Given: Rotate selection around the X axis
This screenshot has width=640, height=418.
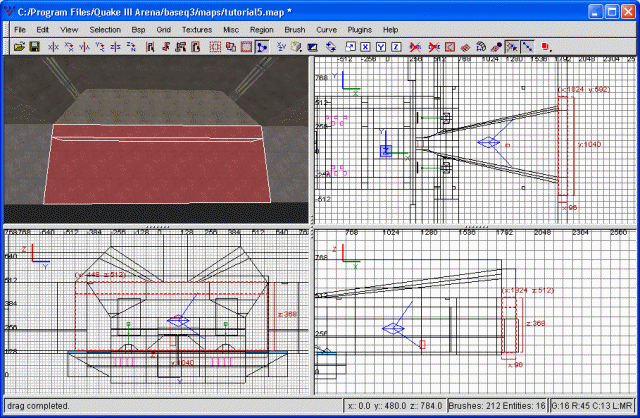Looking at the screenshot, I should [69, 47].
